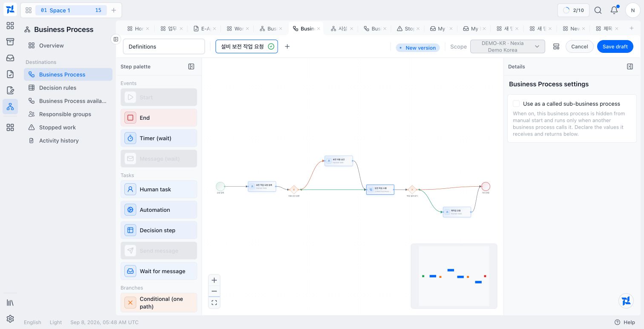Click the Save draft button
This screenshot has width=644, height=329.
615,46
